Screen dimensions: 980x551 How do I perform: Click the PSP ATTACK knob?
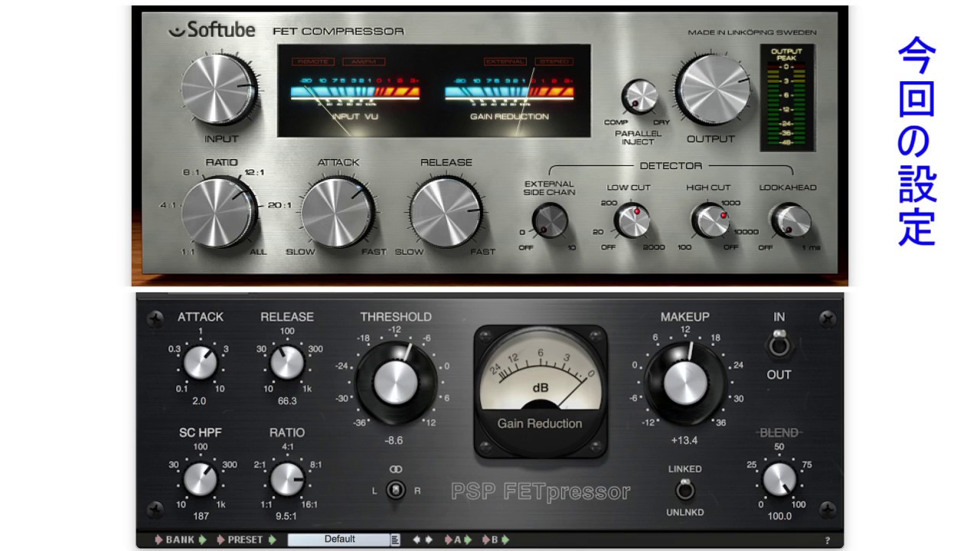click(x=200, y=362)
